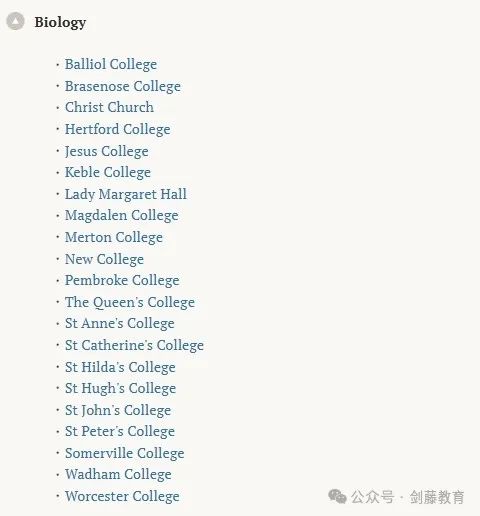The width and height of the screenshot is (480, 516).
Task: Open the Pembroke College link
Action: (122, 280)
